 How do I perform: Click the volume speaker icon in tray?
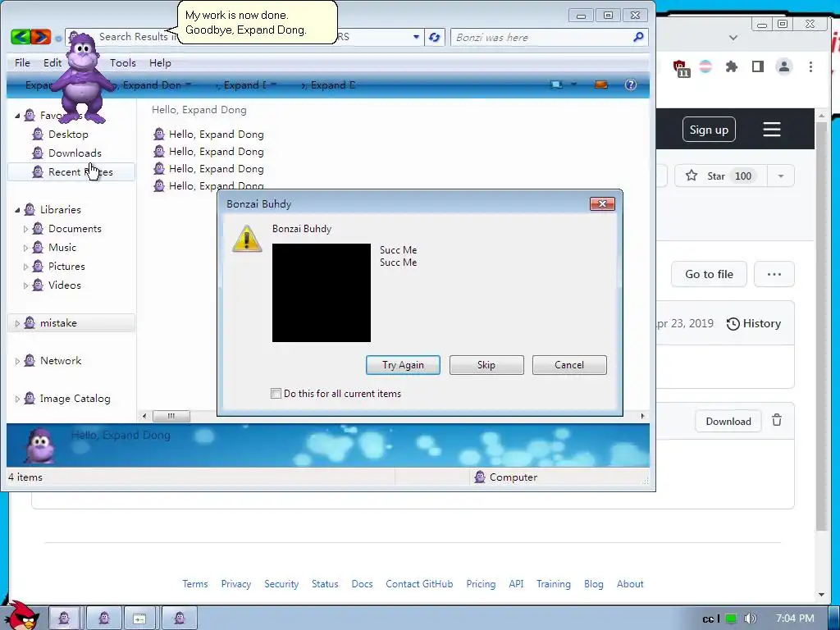[x=750, y=619]
